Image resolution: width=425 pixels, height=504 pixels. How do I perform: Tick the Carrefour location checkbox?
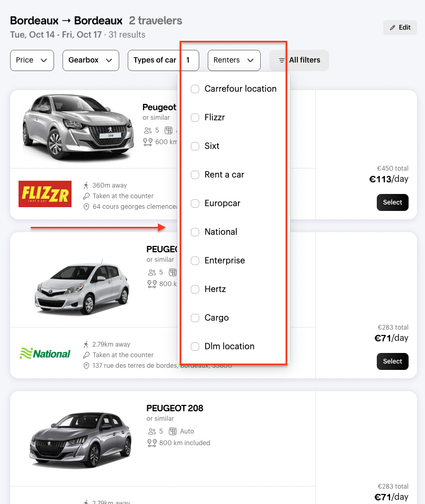tap(195, 89)
